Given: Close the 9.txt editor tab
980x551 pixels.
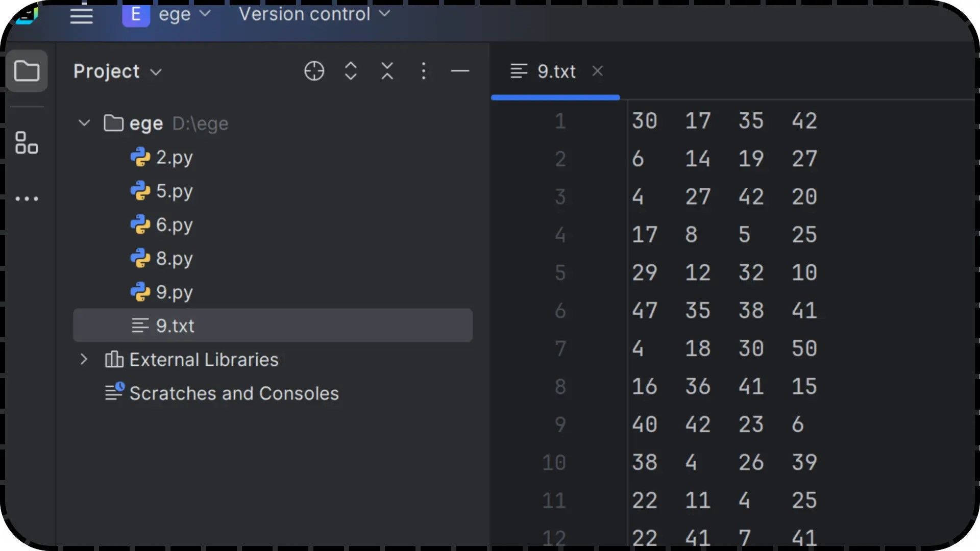Looking at the screenshot, I should (x=598, y=71).
